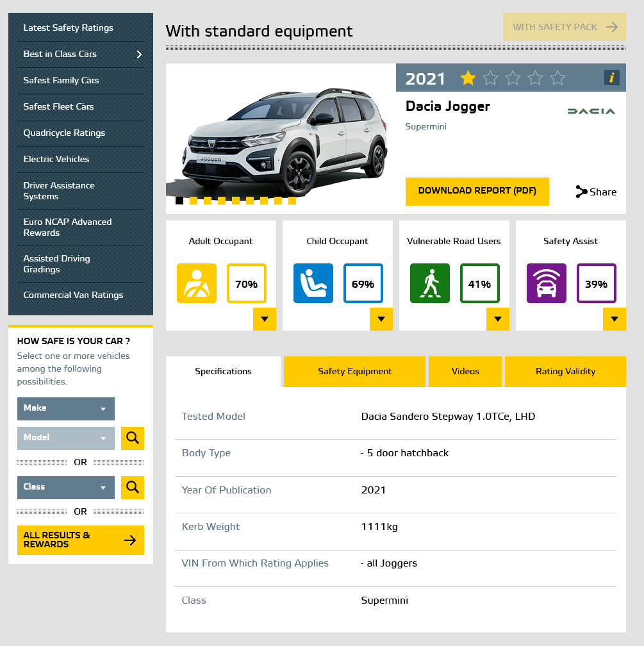Open Safest Family Cars menu item
Viewport: 644px width, 646px height.
81,80
